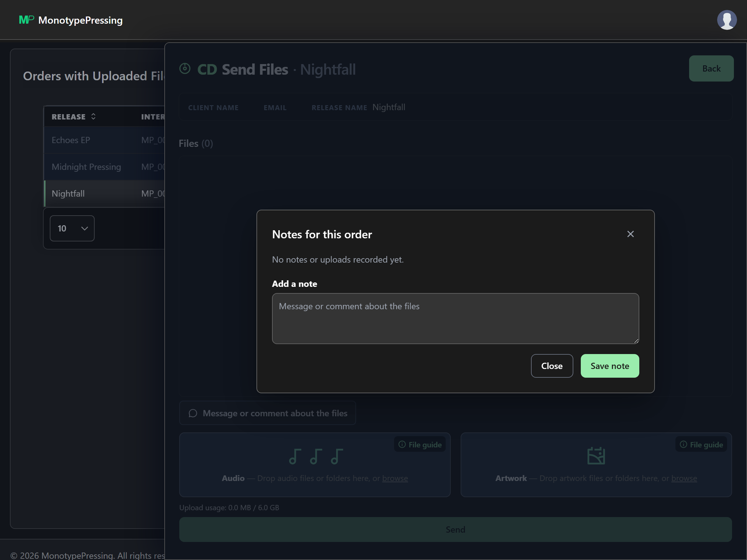The height and width of the screenshot is (560, 747).
Task: Click the Send button
Action: (x=455, y=529)
